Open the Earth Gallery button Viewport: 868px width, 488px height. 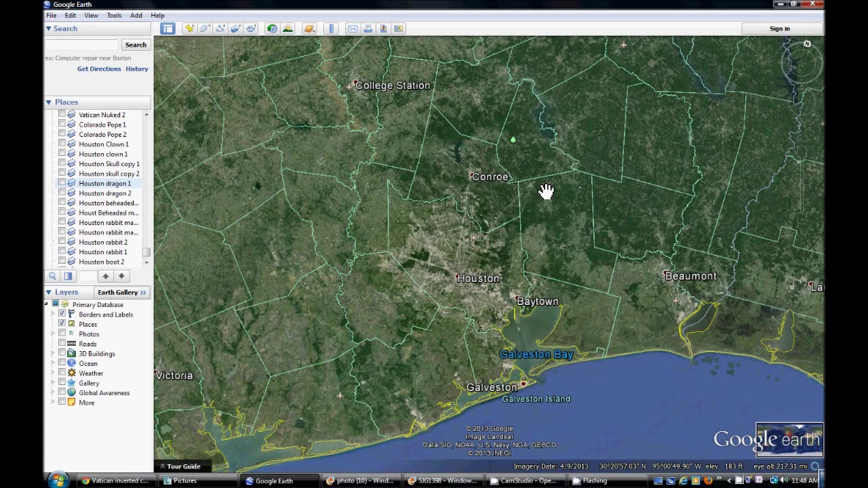(122, 292)
